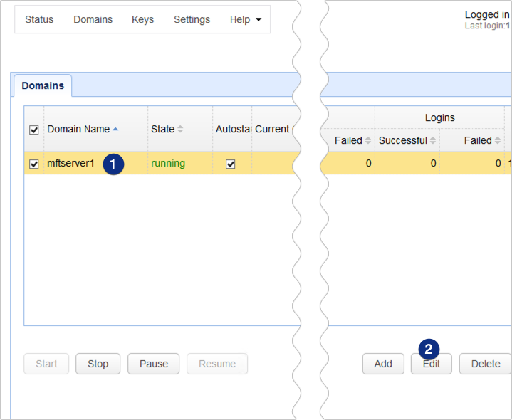
Task: Open the Status menu
Action: point(39,19)
